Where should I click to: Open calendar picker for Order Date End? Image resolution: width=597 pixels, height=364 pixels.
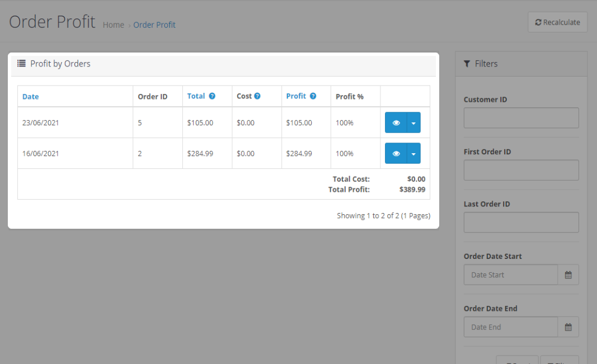pyautogui.click(x=568, y=327)
